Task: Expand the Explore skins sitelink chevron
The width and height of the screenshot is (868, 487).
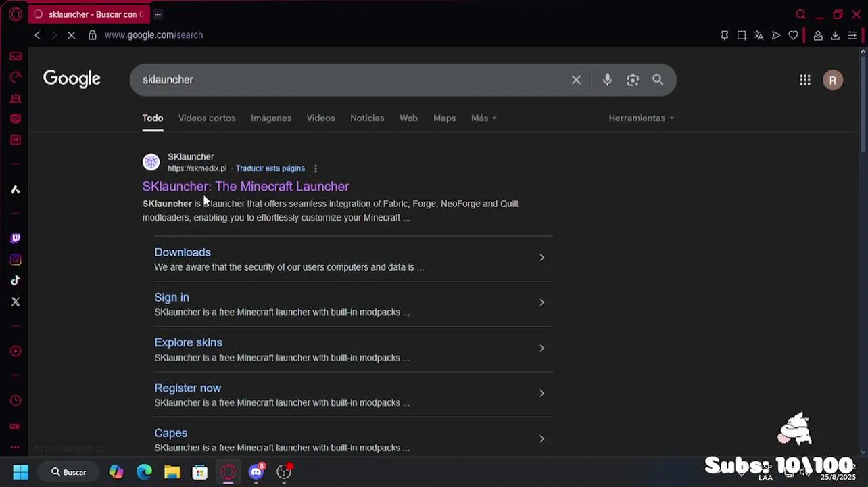Action: tap(541, 348)
